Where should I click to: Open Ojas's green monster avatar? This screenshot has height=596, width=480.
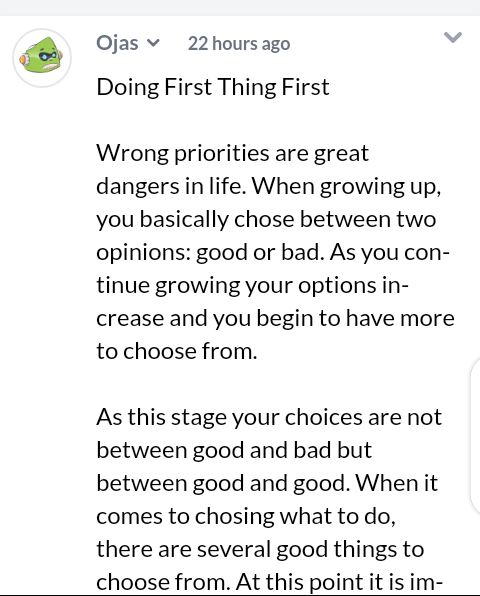pos(42,58)
